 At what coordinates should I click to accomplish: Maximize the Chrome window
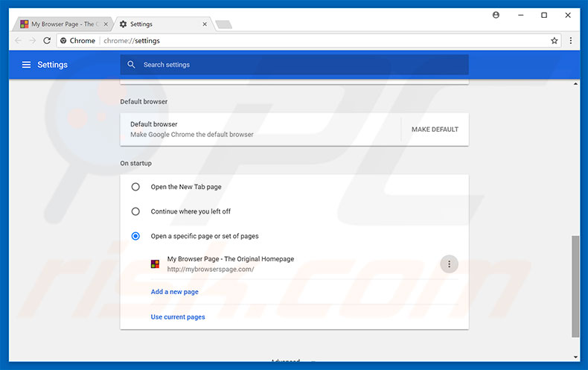[x=544, y=15]
